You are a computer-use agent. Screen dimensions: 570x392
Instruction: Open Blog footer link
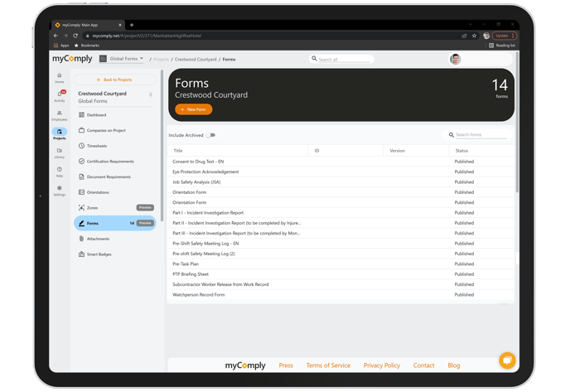[x=454, y=365]
